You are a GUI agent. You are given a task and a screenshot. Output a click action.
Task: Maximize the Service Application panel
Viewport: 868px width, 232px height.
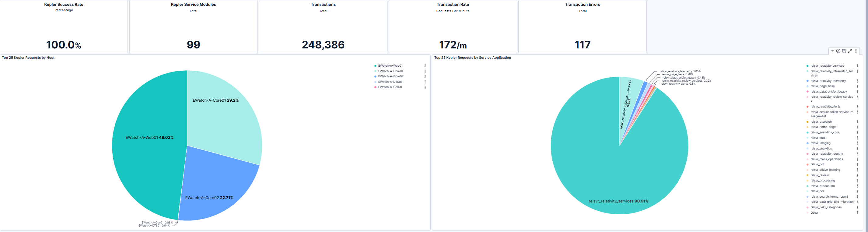(x=850, y=51)
